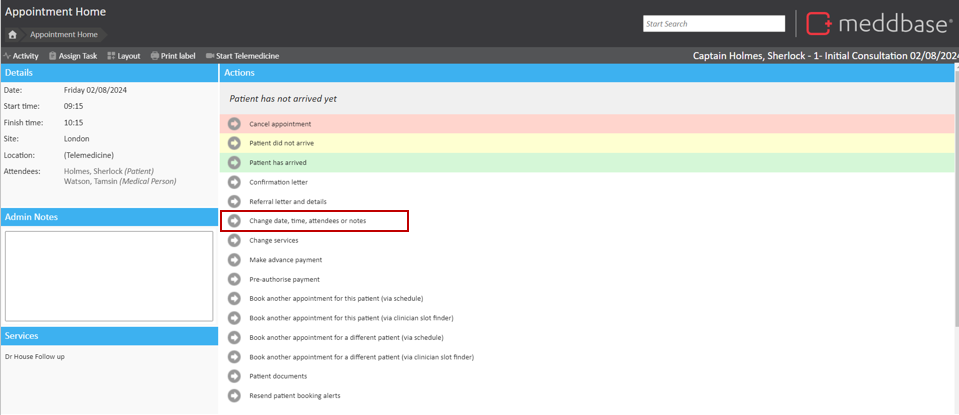Click the Assign Task toolbar button

click(72, 56)
